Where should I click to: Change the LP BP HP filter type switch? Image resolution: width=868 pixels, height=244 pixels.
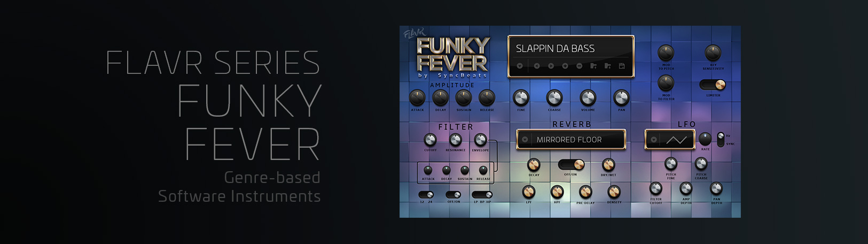point(482,195)
